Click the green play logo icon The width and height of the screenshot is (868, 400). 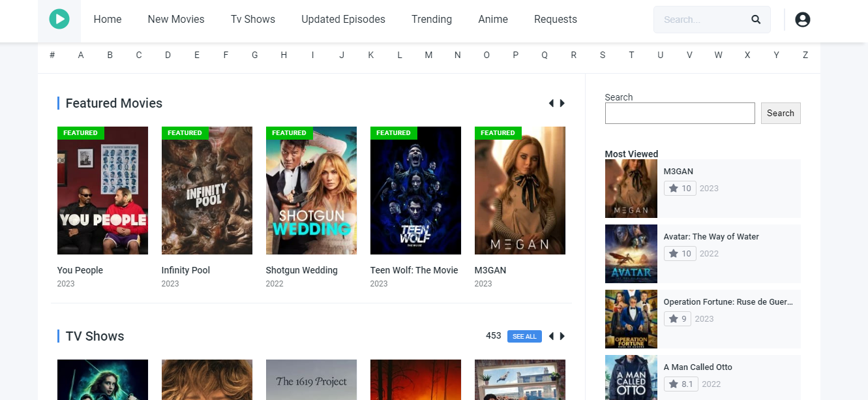point(59,20)
